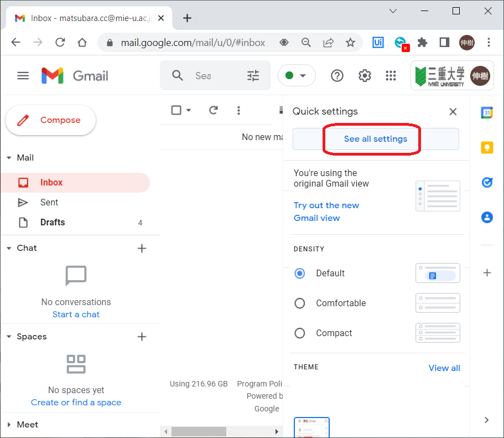The image size is (504, 438).
Task: Collapse the Mail section
Action: pyautogui.click(x=9, y=158)
